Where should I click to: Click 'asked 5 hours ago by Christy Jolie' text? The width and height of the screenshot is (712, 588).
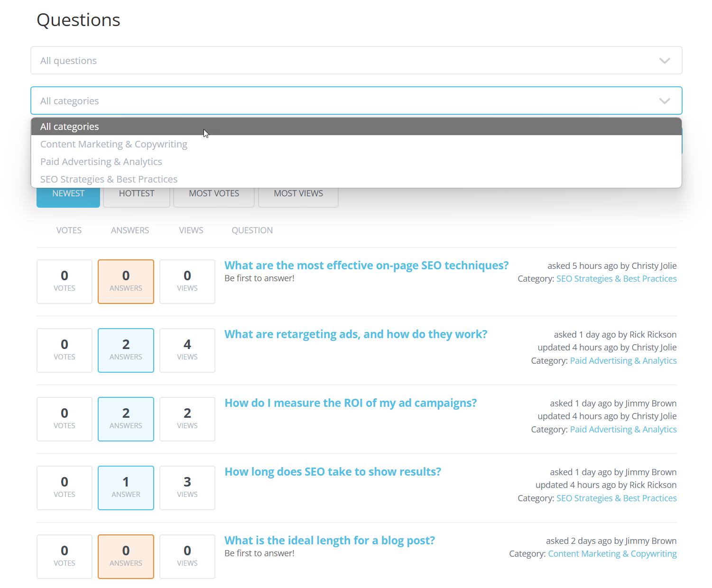(612, 266)
